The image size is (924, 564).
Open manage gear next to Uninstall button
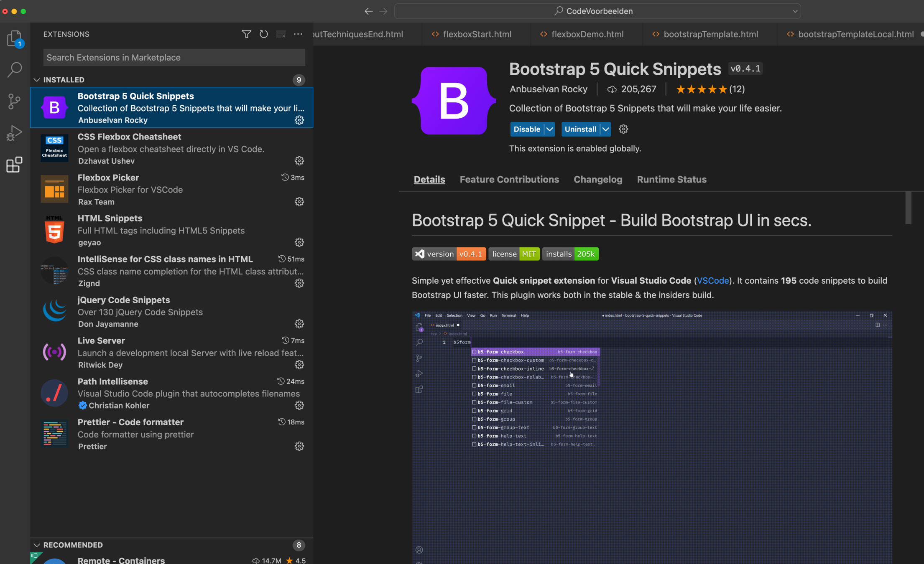(623, 129)
